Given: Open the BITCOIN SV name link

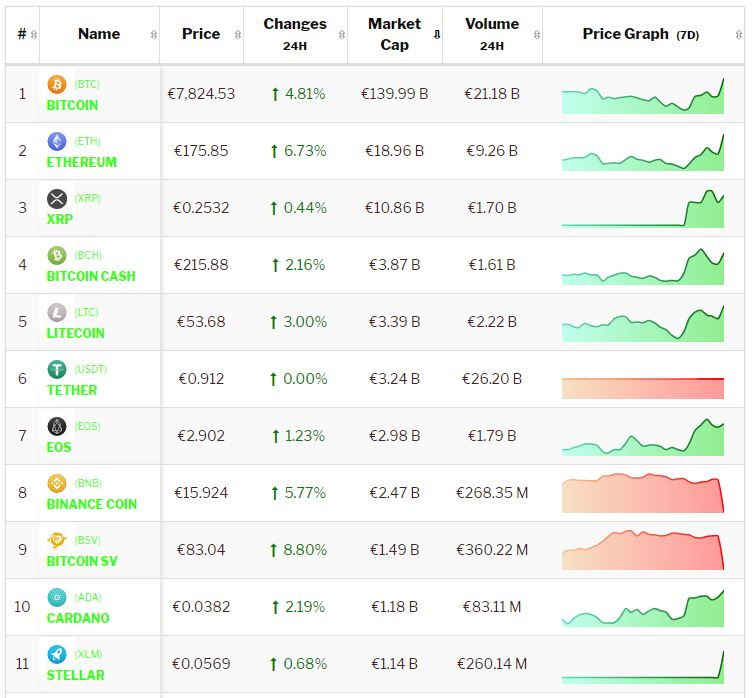Looking at the screenshot, I should (82, 561).
